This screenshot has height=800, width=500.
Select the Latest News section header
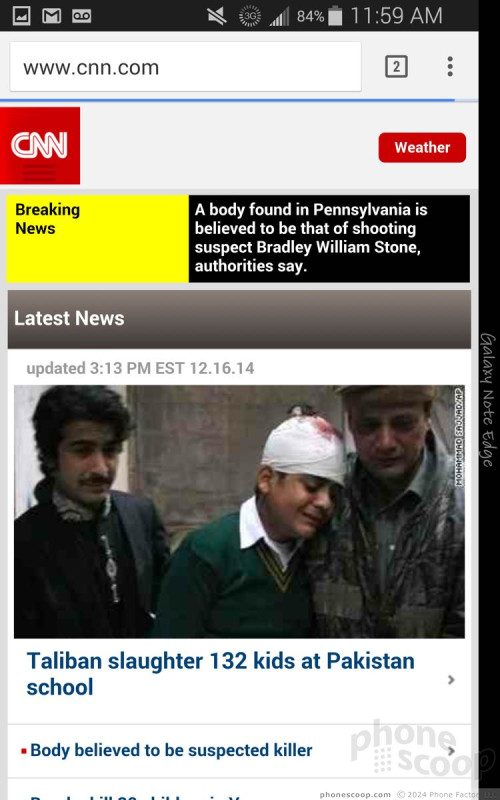[239, 319]
